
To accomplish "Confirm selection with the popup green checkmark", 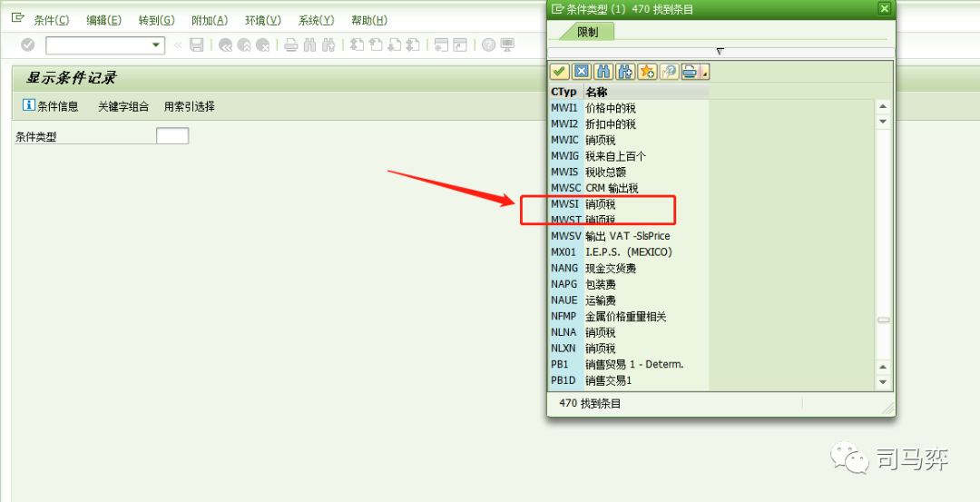I will pyautogui.click(x=559, y=72).
